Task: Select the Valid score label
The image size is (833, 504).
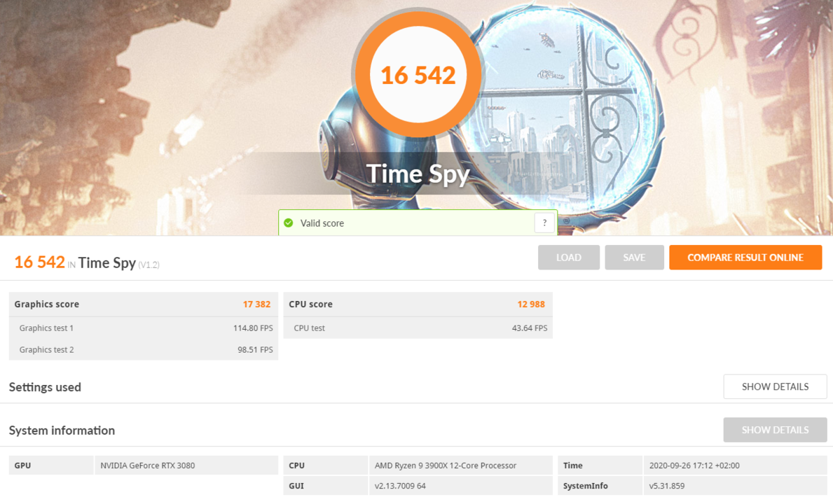Action: click(x=322, y=223)
